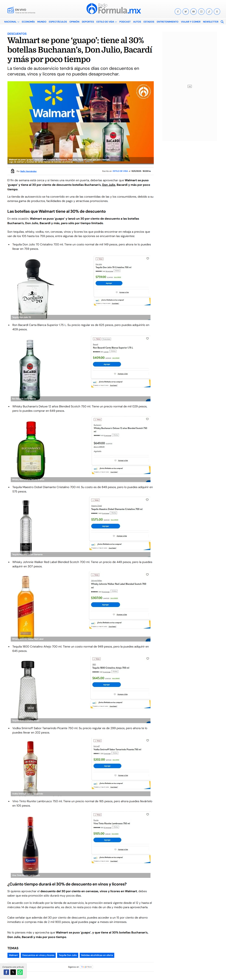The width and height of the screenshot is (226, 980).
Task: Open the YouTube icon in the header
Action: (193, 11)
